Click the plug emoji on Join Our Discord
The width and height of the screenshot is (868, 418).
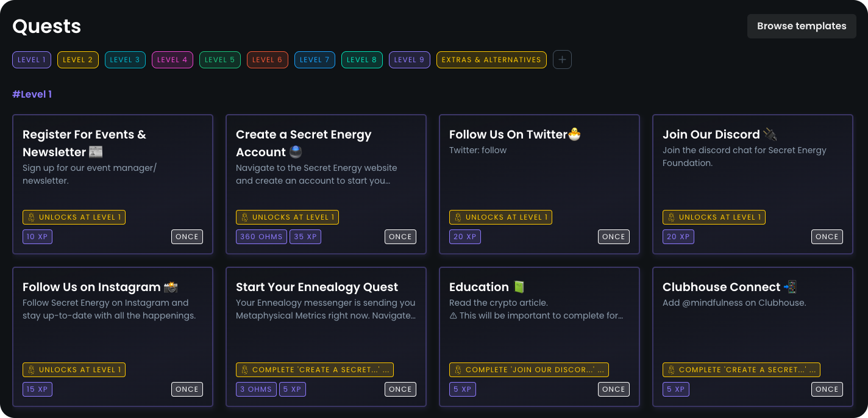[770, 134]
